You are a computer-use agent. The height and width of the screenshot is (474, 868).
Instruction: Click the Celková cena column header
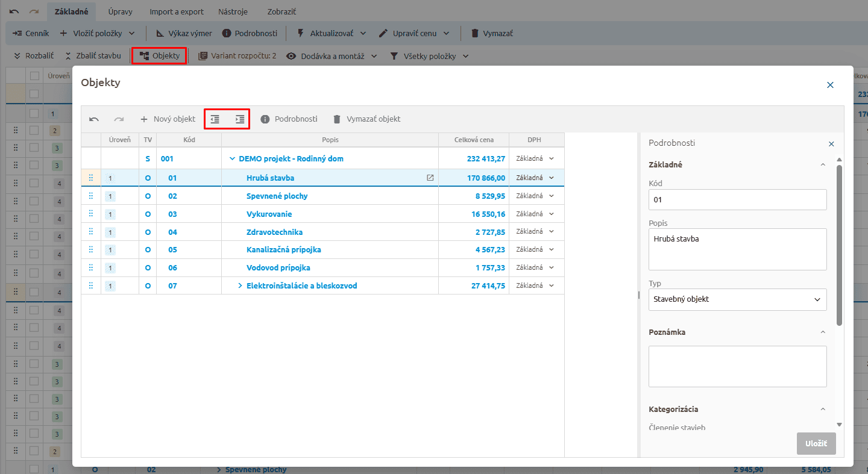coord(474,140)
